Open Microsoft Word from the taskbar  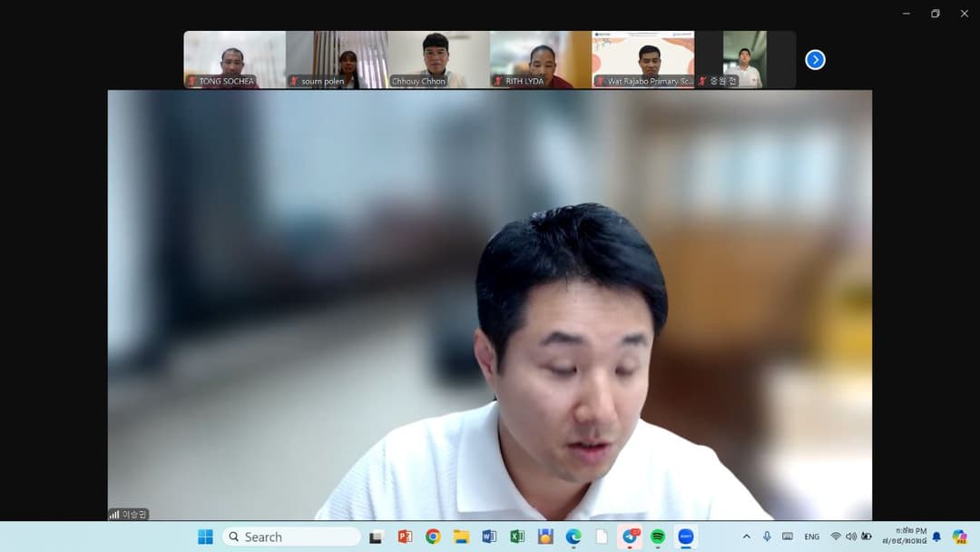click(489, 537)
